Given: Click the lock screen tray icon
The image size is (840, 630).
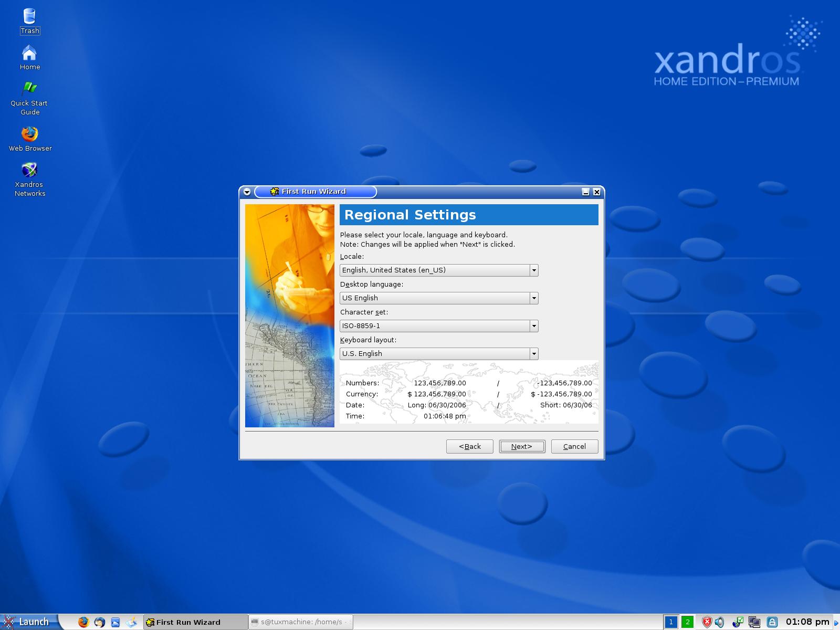Looking at the screenshot, I should (x=772, y=622).
